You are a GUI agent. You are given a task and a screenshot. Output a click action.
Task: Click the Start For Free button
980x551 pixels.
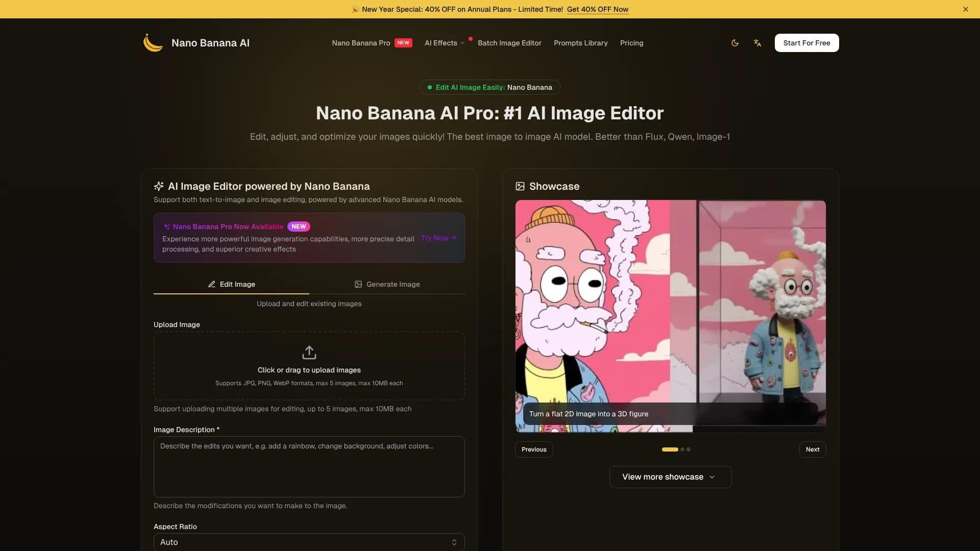tap(806, 43)
